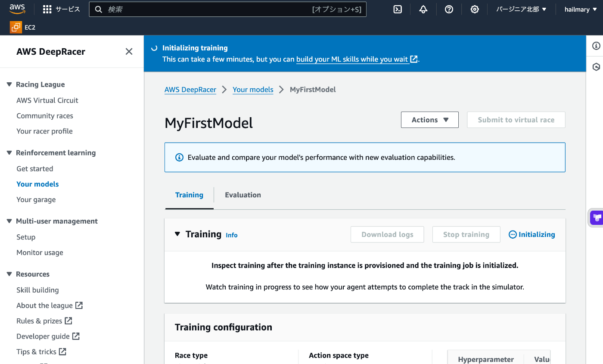Viewport: 603px width, 364px height.
Task: Click the Training Info link
Action: point(232,235)
